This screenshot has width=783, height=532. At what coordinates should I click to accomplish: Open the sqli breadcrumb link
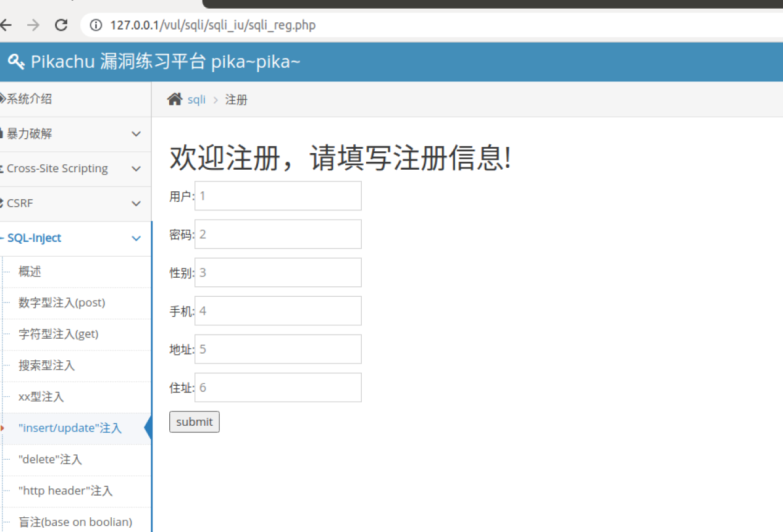pyautogui.click(x=196, y=99)
